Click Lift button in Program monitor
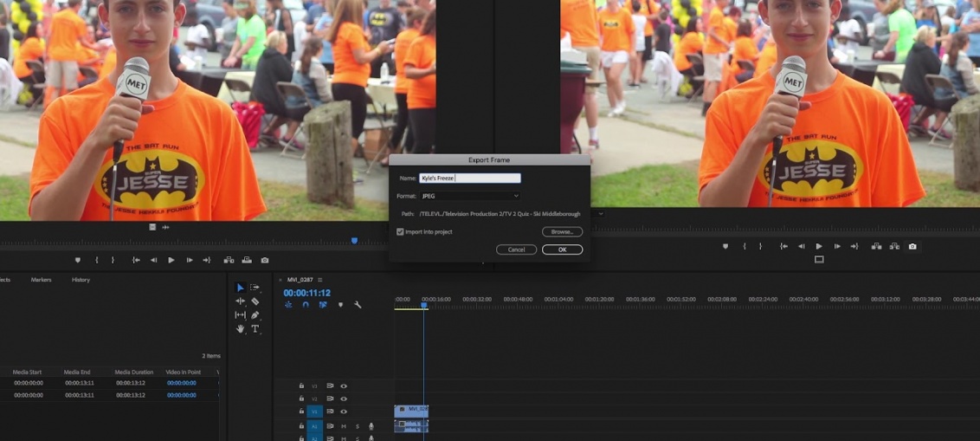This screenshot has height=441, width=980. (x=877, y=246)
